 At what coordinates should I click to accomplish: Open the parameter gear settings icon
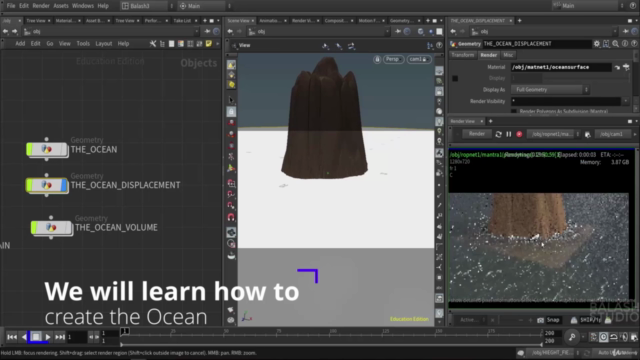[x=597, y=43]
